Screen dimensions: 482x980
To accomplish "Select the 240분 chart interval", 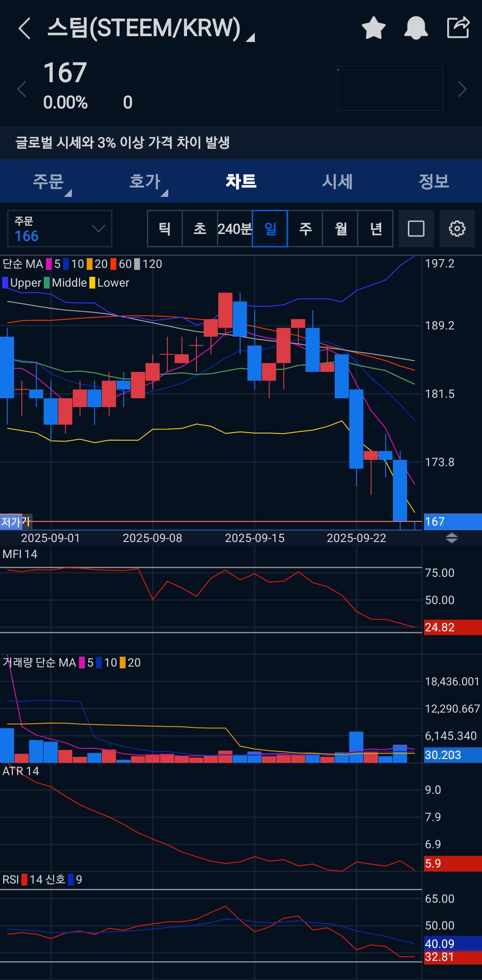I will 235,229.
